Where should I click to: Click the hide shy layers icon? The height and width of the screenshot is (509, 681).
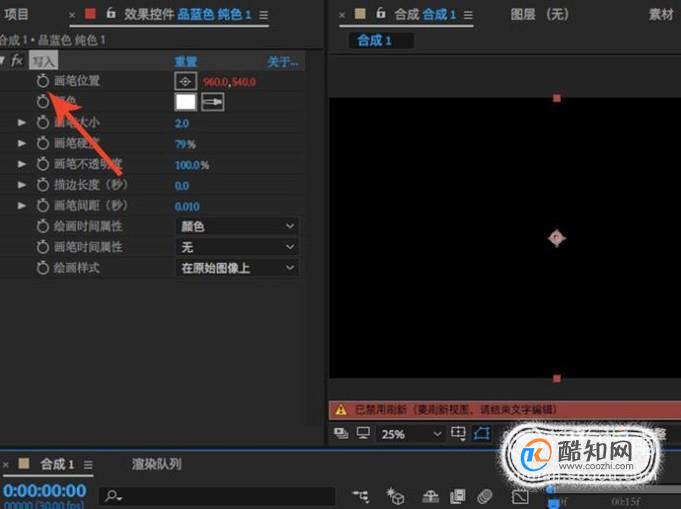coord(430,496)
